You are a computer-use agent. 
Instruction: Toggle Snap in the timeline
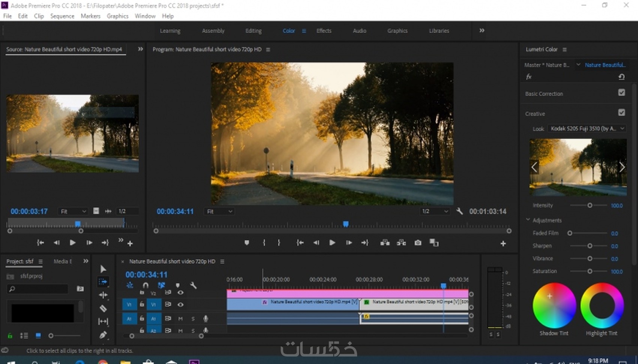click(x=146, y=285)
